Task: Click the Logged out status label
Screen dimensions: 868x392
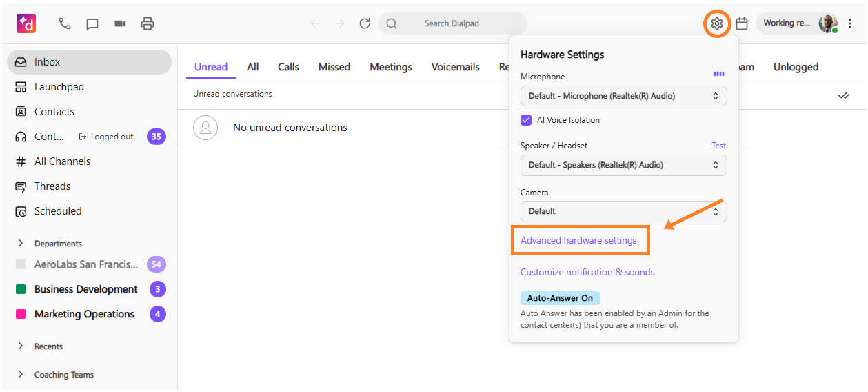Action: (107, 137)
